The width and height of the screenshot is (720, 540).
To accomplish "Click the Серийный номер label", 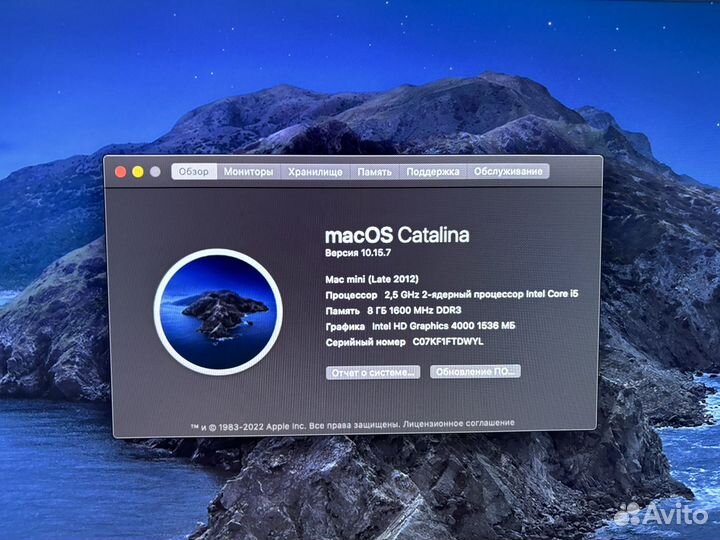I will (x=366, y=342).
